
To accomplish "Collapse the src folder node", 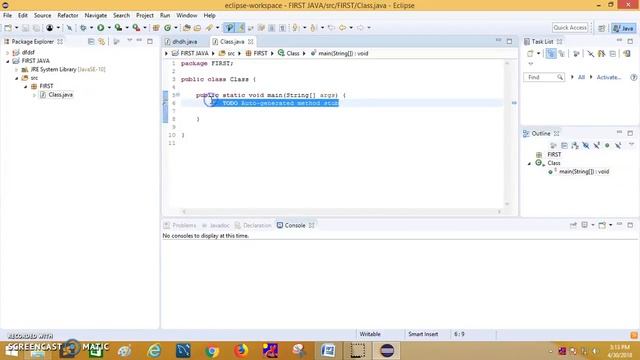I will (x=16, y=78).
